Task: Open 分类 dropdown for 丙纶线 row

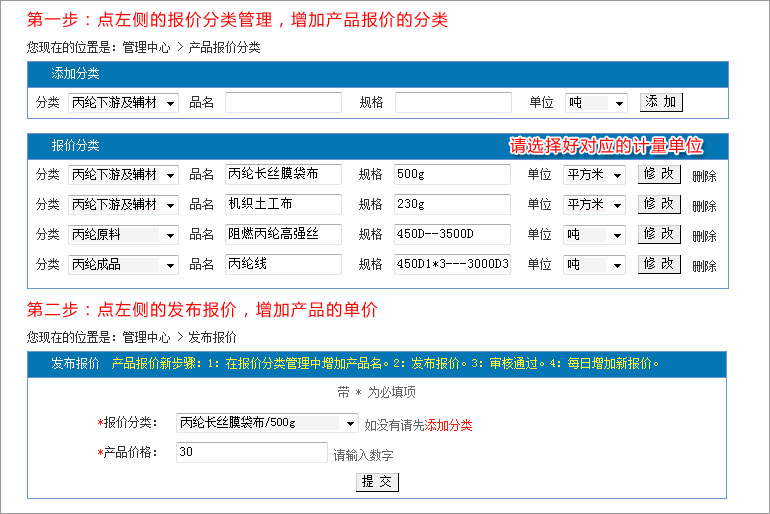Action: [123, 265]
